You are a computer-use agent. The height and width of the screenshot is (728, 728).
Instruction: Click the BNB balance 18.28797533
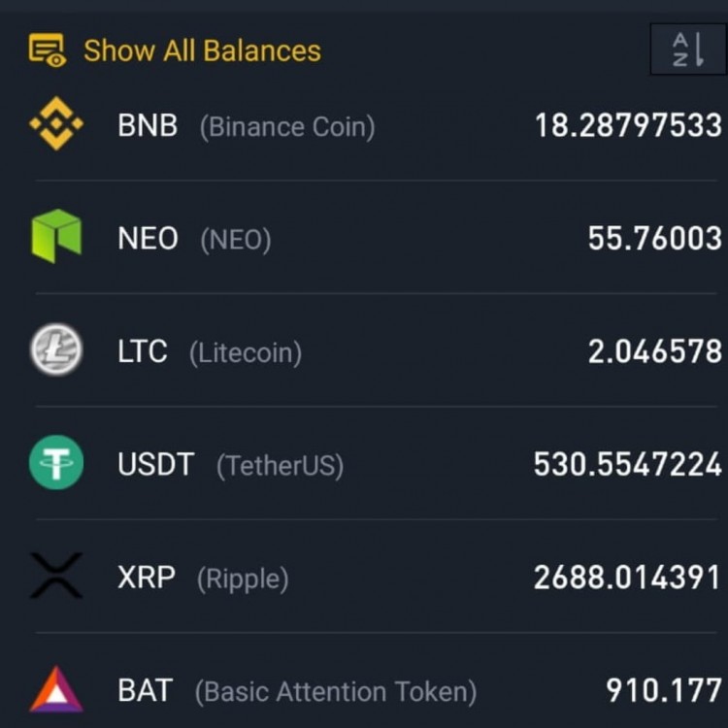tap(629, 125)
